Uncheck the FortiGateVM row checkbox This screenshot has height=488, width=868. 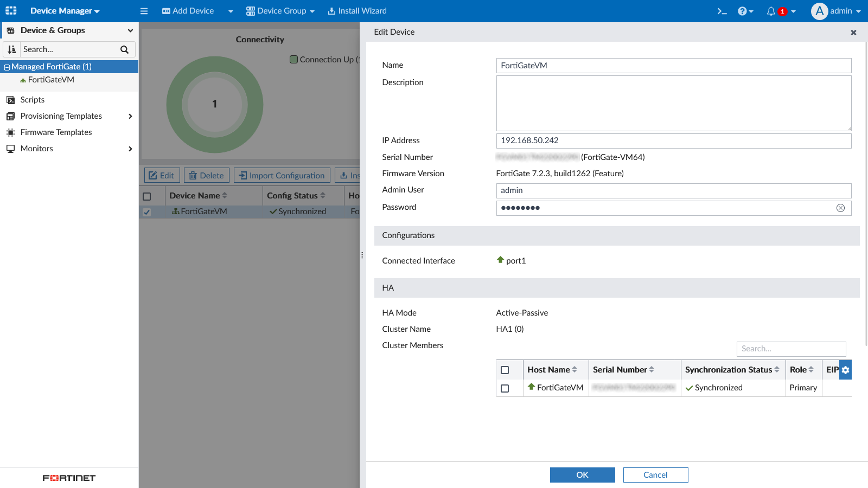pyautogui.click(x=146, y=211)
